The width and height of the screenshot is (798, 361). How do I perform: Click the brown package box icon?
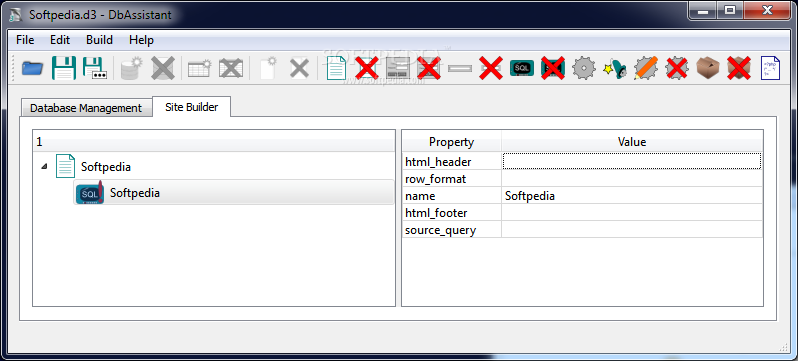coord(708,68)
